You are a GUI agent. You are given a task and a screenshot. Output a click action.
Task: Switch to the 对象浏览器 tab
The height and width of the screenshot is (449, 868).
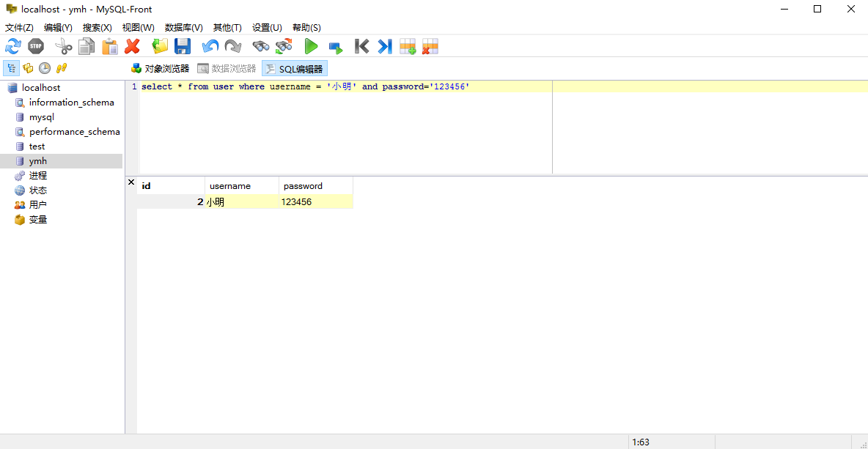point(160,69)
